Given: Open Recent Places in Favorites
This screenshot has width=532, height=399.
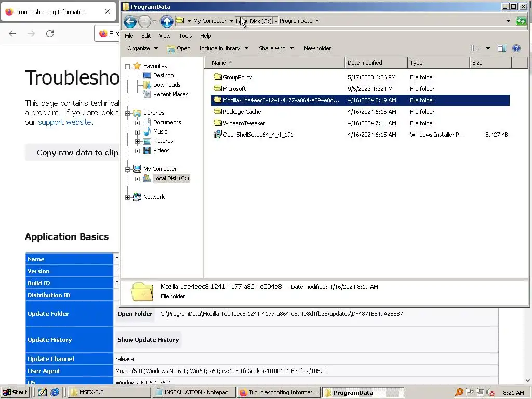Looking at the screenshot, I should 170,94.
